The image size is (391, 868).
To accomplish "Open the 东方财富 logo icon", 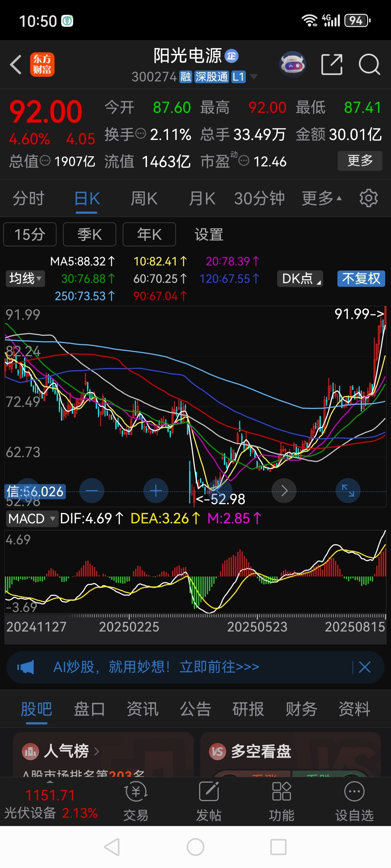I will [42, 64].
